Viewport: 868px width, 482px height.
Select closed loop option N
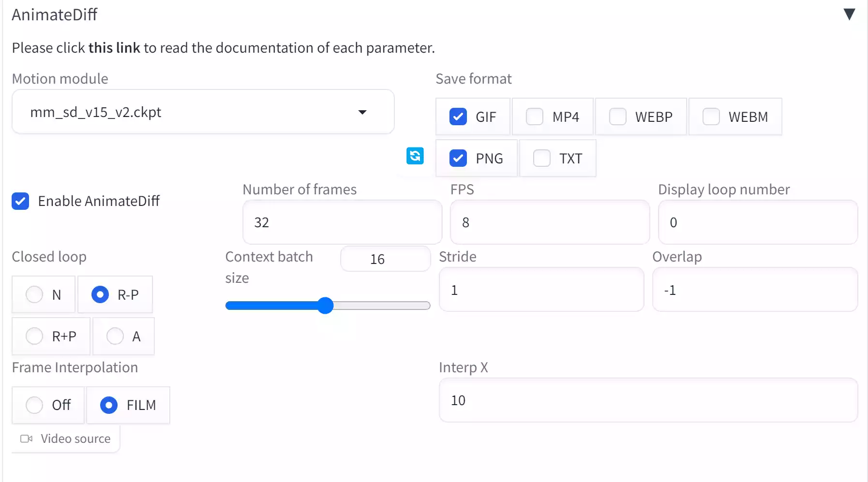(x=34, y=294)
